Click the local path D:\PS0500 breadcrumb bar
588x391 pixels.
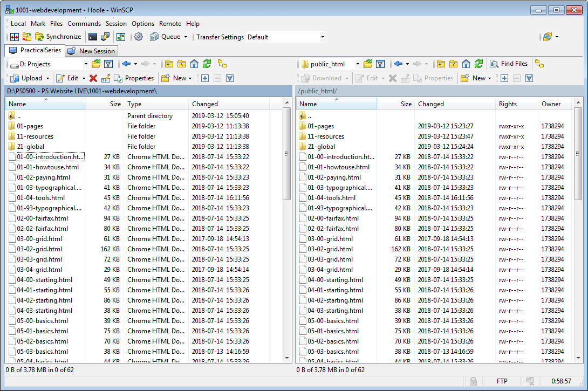[x=148, y=91]
